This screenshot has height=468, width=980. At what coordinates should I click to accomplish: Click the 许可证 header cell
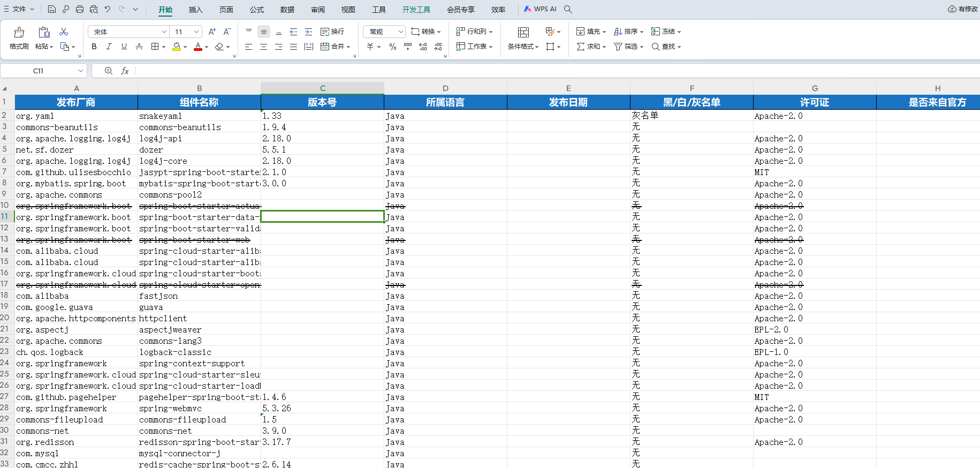point(815,102)
